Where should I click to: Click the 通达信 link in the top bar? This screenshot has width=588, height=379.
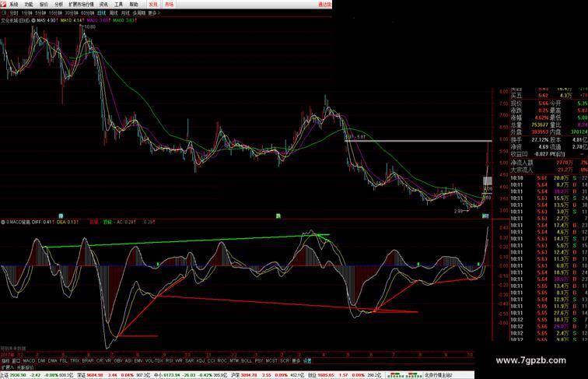tap(325, 5)
